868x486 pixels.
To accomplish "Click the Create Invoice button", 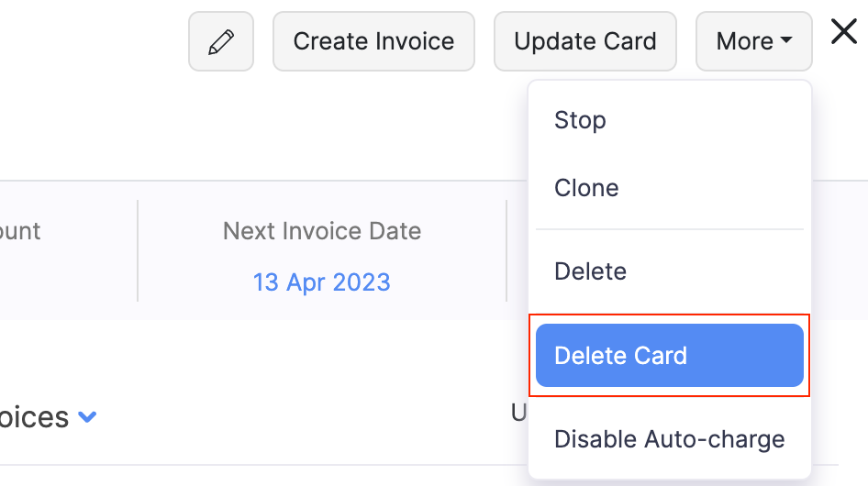I will pos(373,41).
